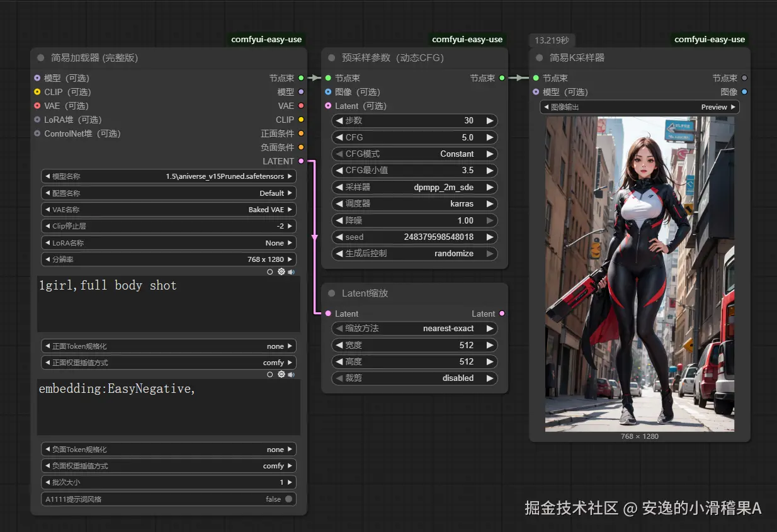The height and width of the screenshot is (532, 777).
Task: Click the red VAE (可选) input port
Action: point(37,106)
